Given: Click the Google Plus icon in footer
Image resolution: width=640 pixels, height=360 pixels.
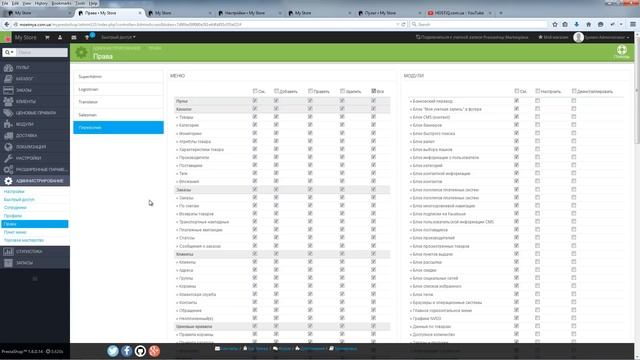Looking at the screenshot, I should pos(154,351).
